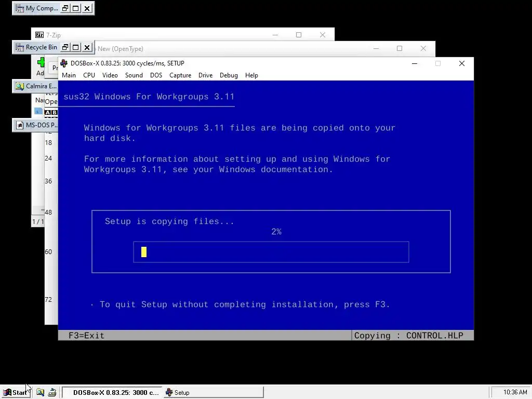
Task: Maximize the Recycle Bin window
Action: point(76,47)
